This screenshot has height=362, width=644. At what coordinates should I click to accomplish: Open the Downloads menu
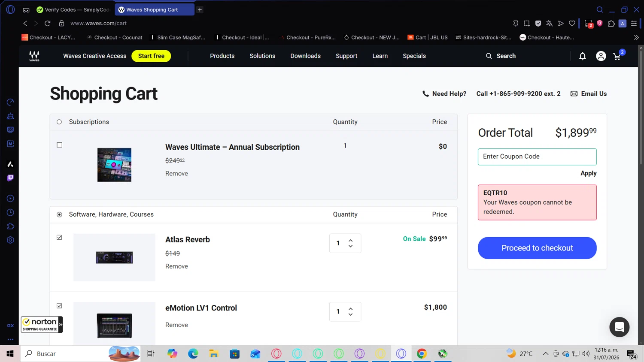(305, 56)
